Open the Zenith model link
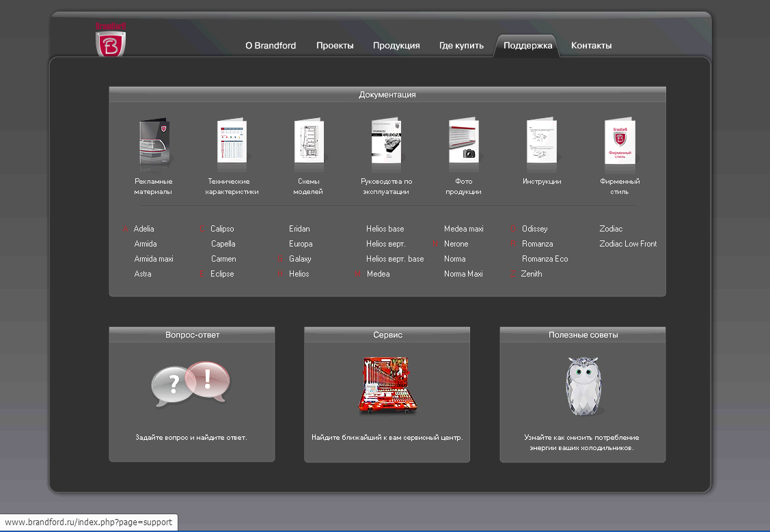 point(532,274)
